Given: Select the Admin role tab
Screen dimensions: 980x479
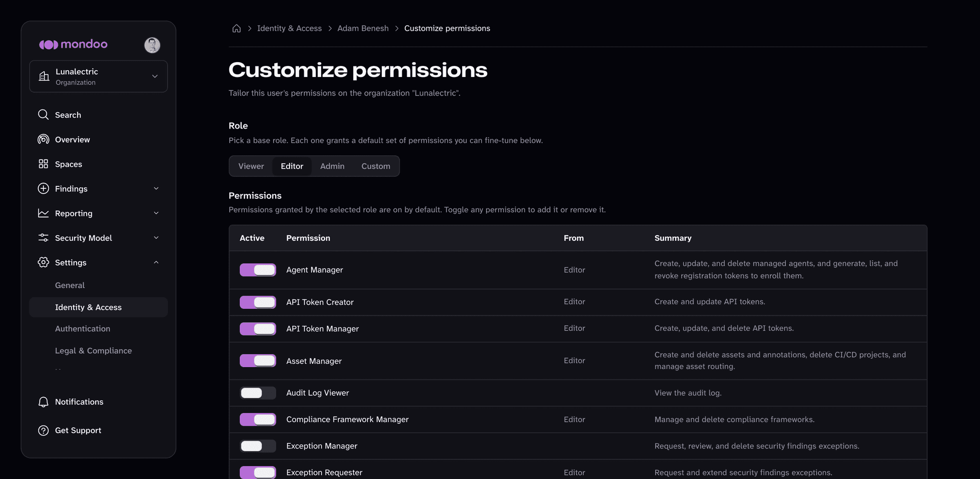Looking at the screenshot, I should pyautogui.click(x=332, y=166).
